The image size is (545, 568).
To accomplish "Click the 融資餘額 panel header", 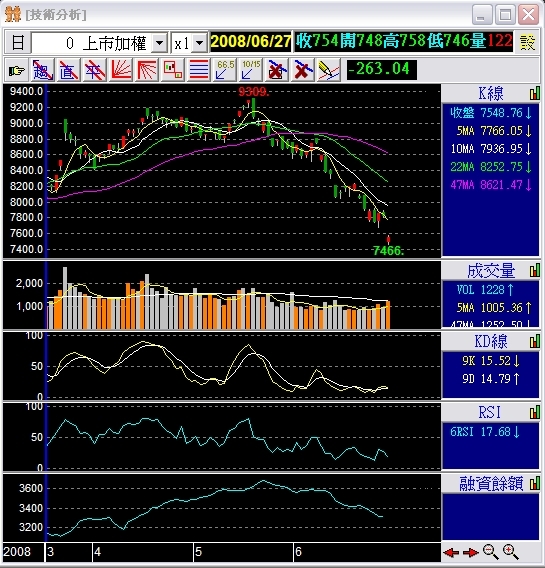I will click(491, 483).
